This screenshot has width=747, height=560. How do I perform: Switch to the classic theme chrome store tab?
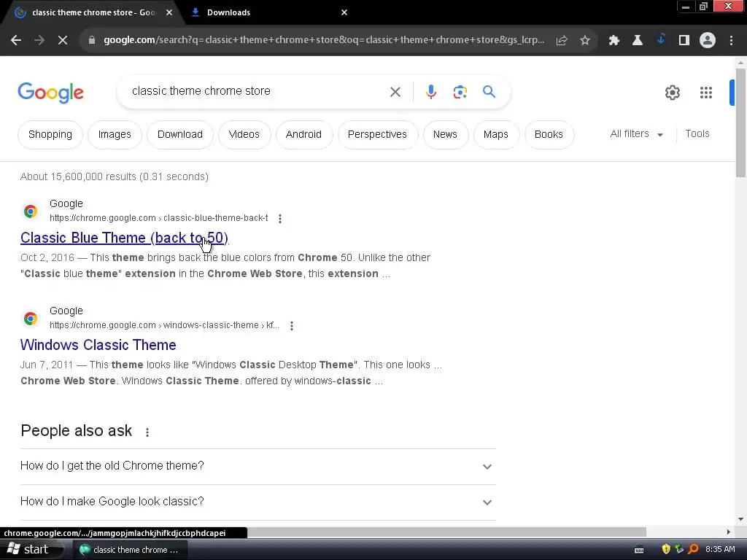click(93, 12)
